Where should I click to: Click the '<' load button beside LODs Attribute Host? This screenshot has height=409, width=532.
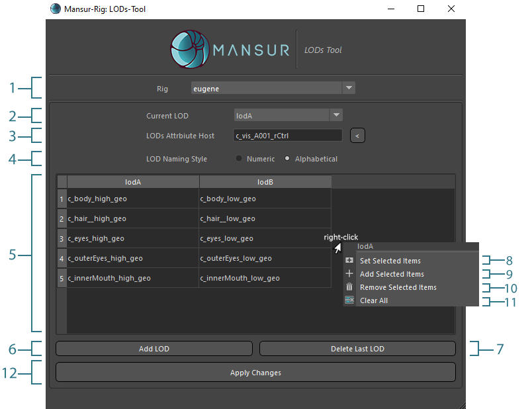[357, 135]
